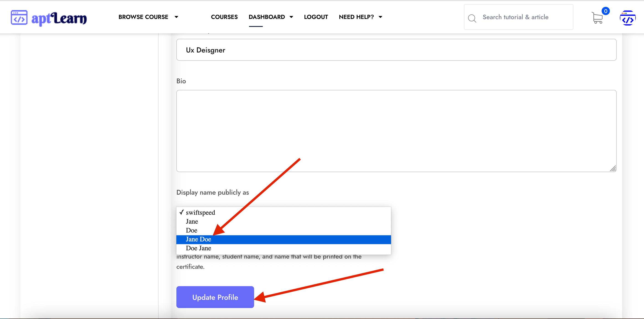Click the cart count badge
Image resolution: width=644 pixels, height=319 pixels.
(x=605, y=11)
